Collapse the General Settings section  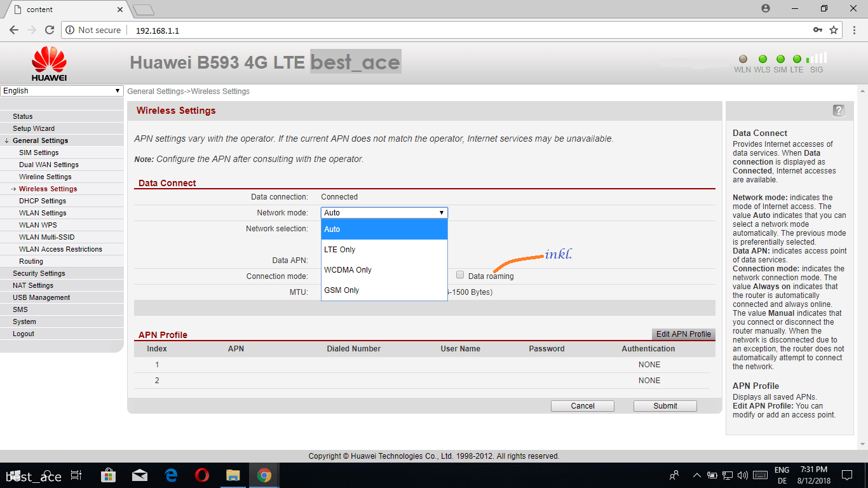pos(40,140)
